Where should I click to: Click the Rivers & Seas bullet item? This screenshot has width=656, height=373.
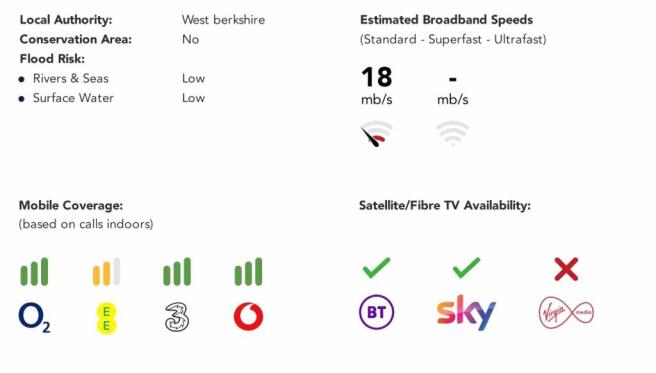pyautogui.click(x=71, y=78)
